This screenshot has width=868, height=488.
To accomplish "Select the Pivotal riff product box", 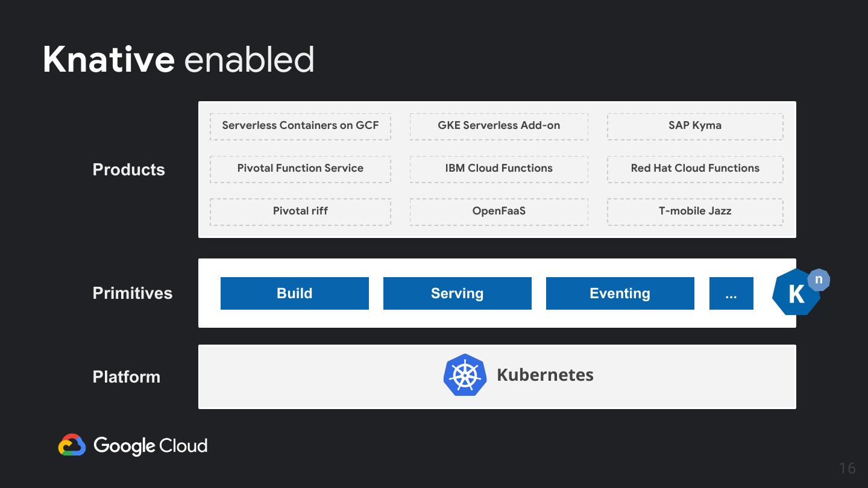I will (x=300, y=211).
